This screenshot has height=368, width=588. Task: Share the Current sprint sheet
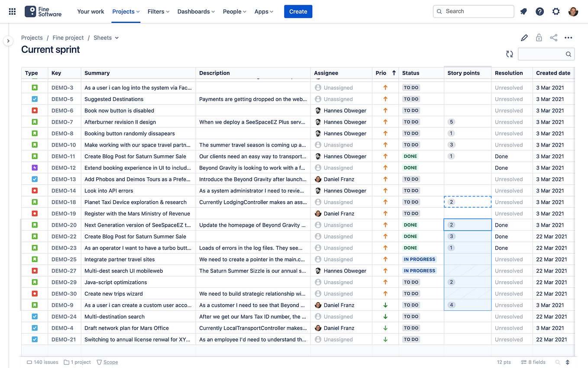(553, 38)
